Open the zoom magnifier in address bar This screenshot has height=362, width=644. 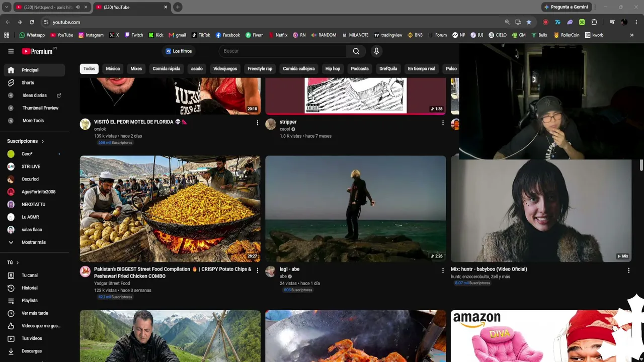507,22
